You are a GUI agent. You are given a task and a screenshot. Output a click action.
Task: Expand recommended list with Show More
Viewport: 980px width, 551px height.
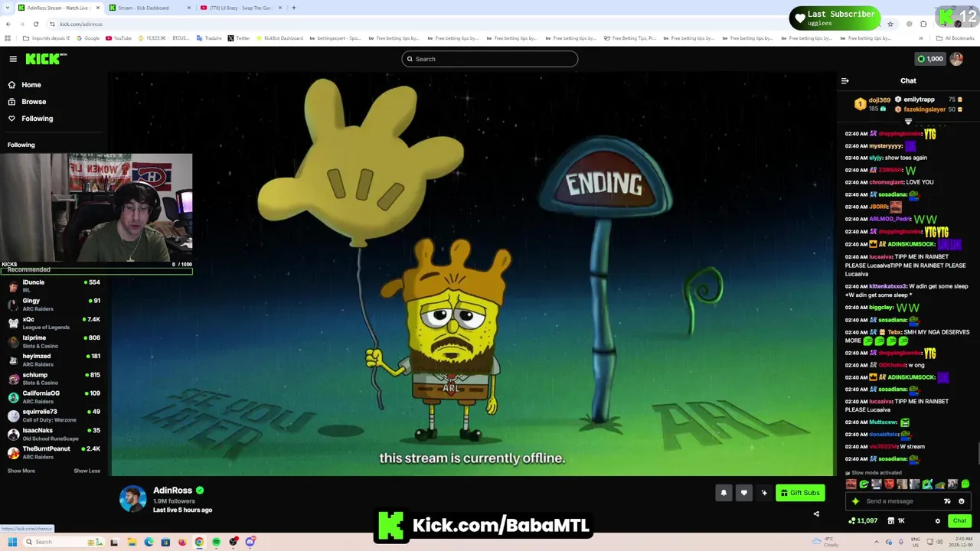click(21, 471)
